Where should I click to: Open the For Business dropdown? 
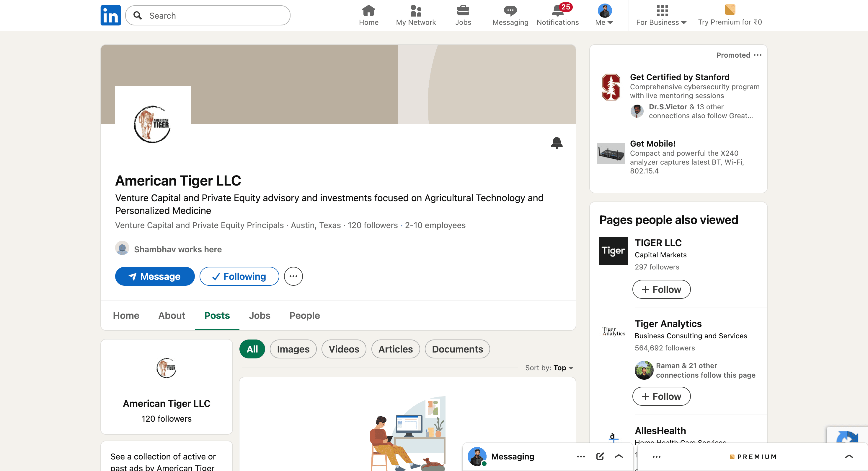click(x=661, y=15)
